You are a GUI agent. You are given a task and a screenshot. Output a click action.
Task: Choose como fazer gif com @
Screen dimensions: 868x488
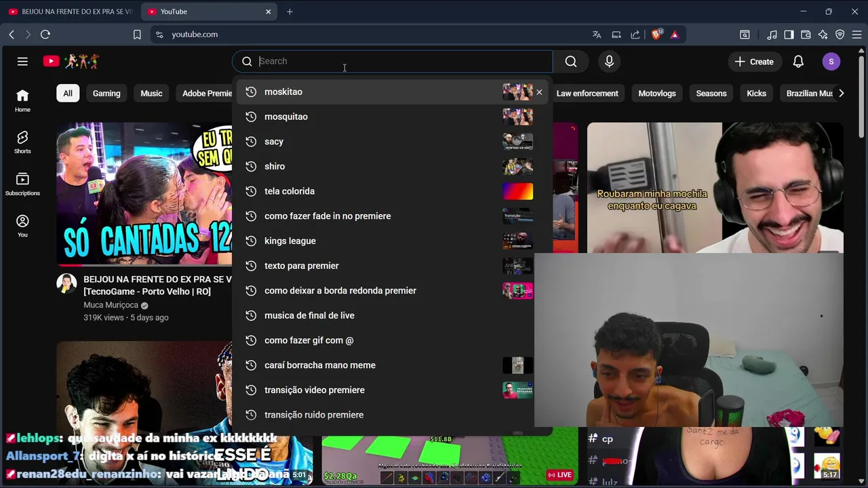(x=384, y=340)
